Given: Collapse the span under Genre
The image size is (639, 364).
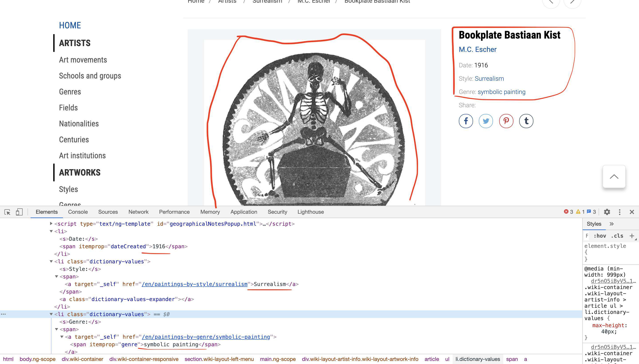Looking at the screenshot, I should pyautogui.click(x=57, y=329).
